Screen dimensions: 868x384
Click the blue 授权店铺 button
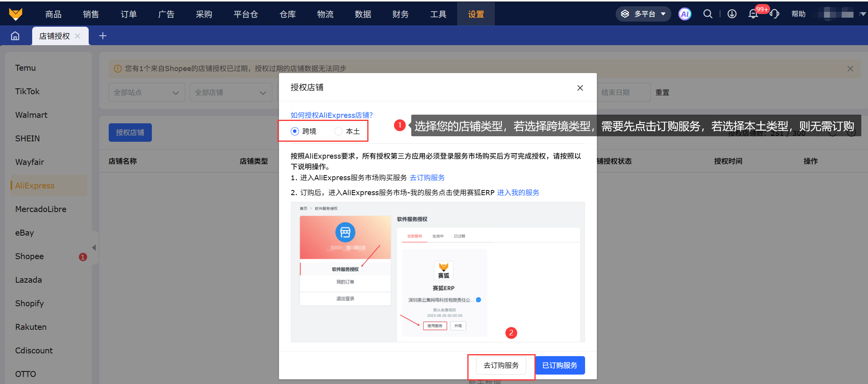point(130,133)
